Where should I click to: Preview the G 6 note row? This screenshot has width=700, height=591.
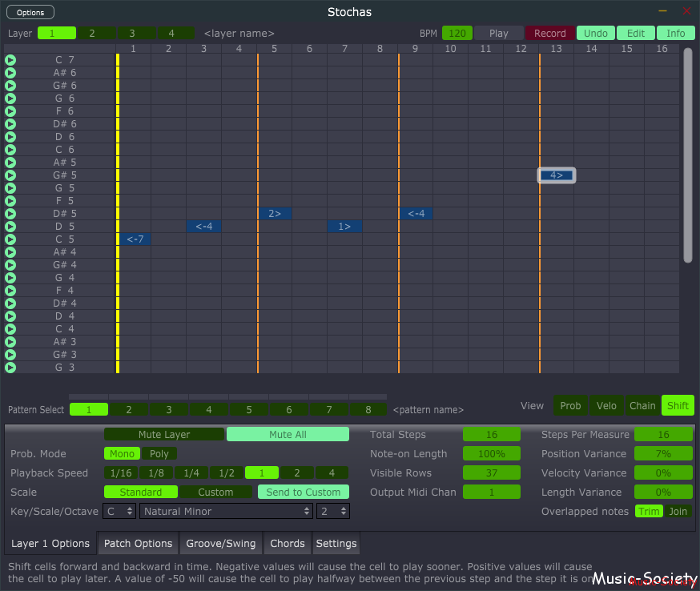pos(10,98)
